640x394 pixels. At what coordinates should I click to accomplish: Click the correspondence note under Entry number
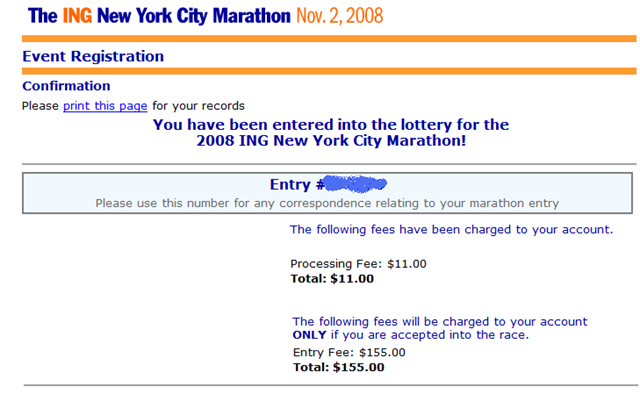point(327,203)
